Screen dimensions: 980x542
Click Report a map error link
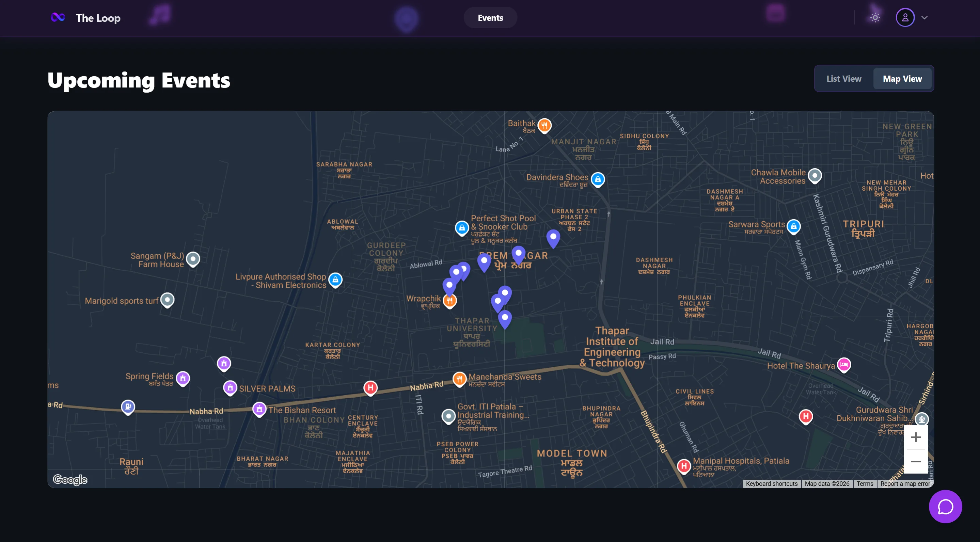point(905,483)
